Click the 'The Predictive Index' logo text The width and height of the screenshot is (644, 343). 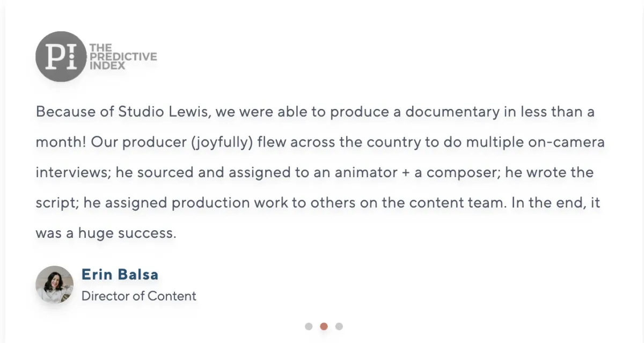[123, 57]
